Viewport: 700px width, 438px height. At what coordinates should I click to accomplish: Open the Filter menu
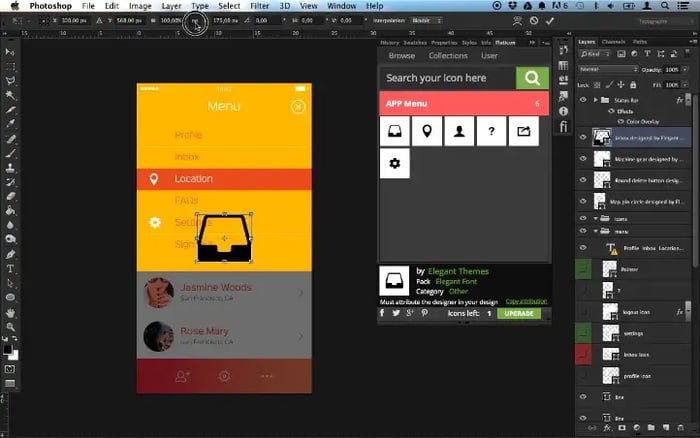click(259, 5)
